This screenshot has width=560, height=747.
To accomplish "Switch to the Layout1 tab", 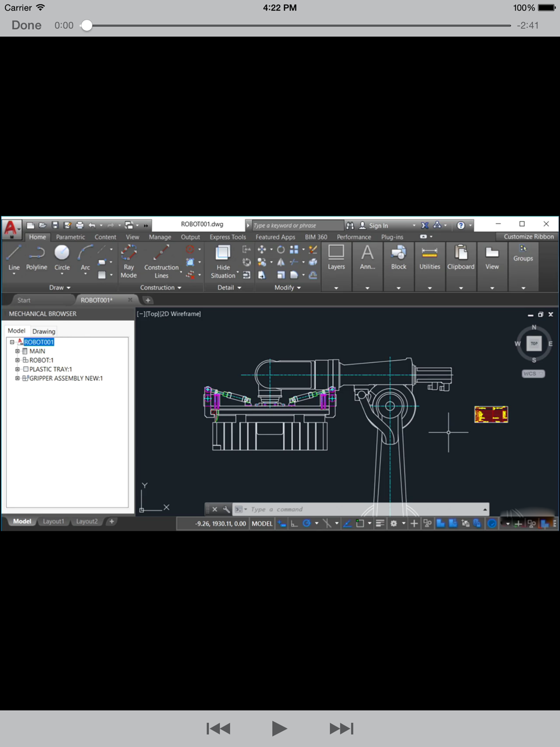I will coord(54,521).
